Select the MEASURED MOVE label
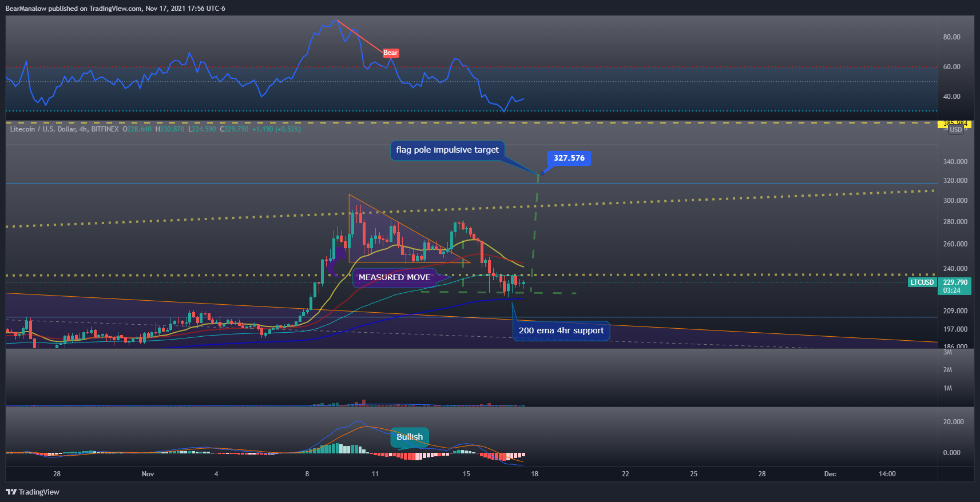This screenshot has width=980, height=502. pyautogui.click(x=394, y=277)
